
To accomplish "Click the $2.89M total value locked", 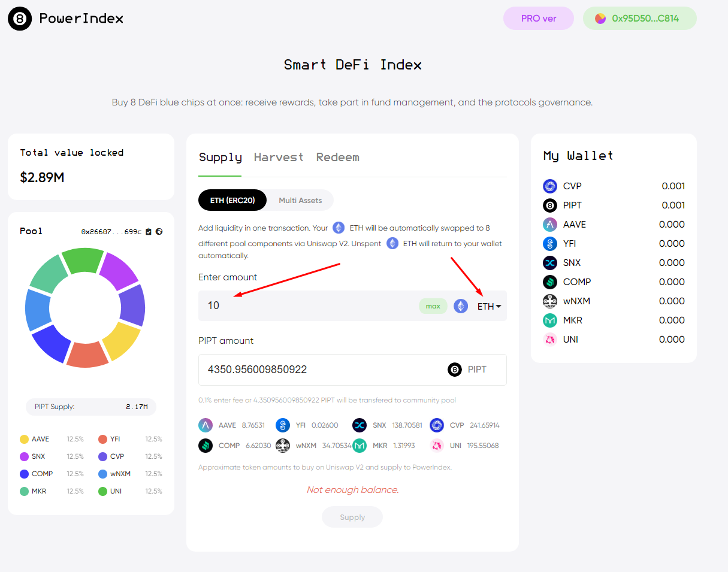I will [42, 177].
